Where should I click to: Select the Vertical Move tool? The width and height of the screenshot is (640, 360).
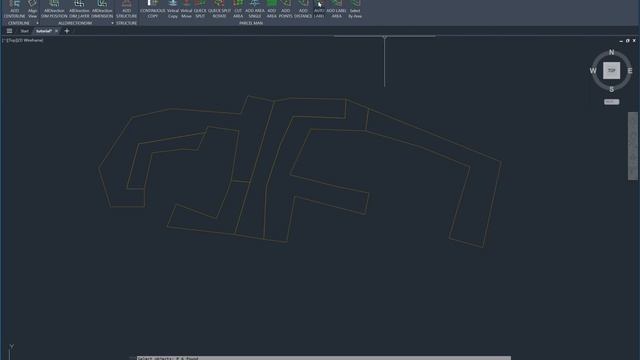tap(187, 9)
